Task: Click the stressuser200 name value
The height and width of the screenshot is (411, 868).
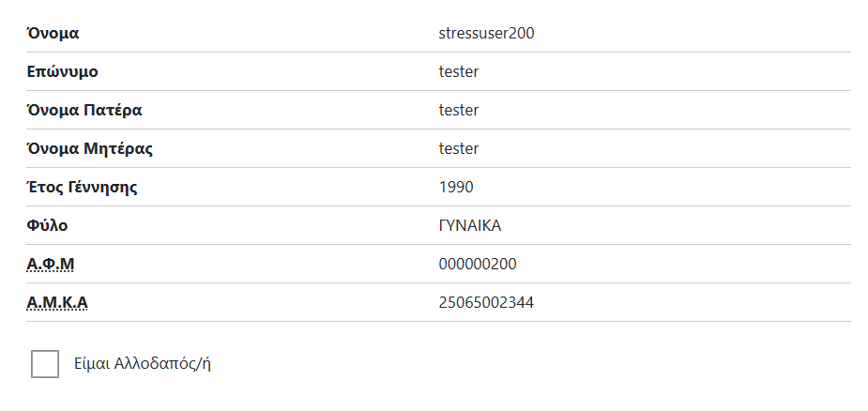Action: pos(486,33)
